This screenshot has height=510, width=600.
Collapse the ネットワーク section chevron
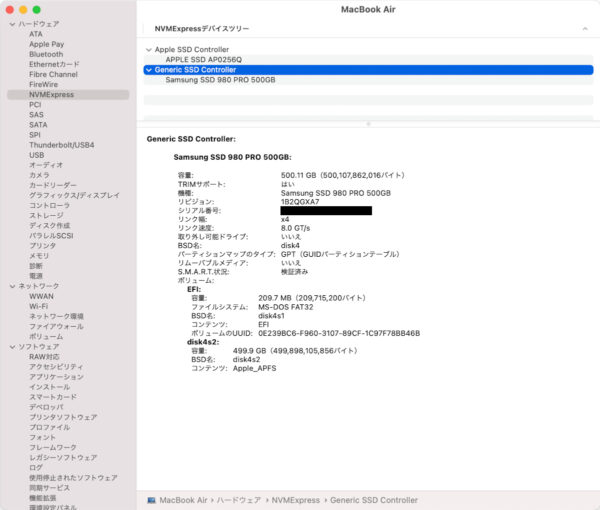(13, 286)
